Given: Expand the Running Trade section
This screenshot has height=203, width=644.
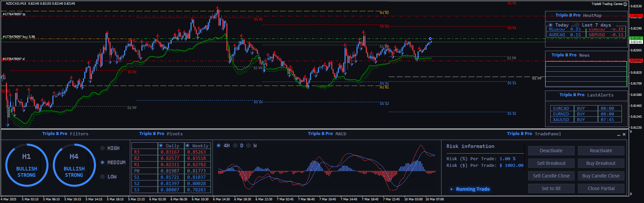Looking at the screenshot, I should point(452,189).
